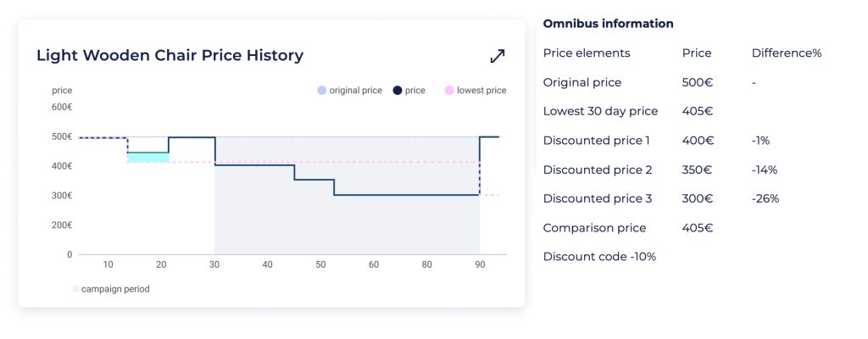Select the Lowest 30 day price row
This screenshot has width=868, height=339.
(600, 111)
